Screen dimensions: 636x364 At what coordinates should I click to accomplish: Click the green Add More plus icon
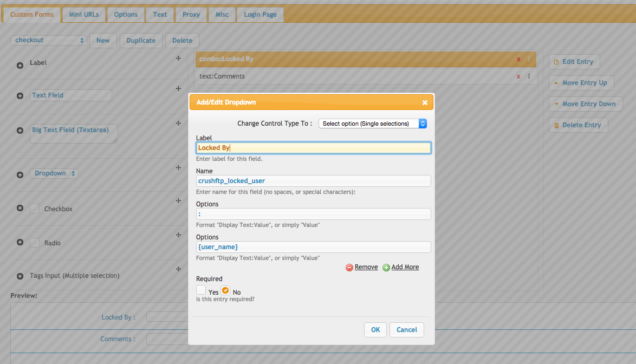coord(386,268)
